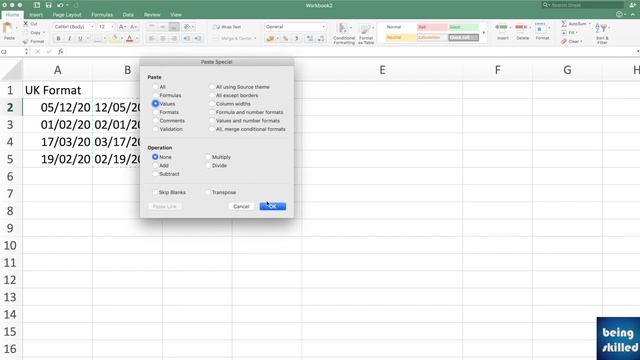Image resolution: width=640 pixels, height=360 pixels.
Task: Cancel the Paste Special dialog
Action: 241,207
